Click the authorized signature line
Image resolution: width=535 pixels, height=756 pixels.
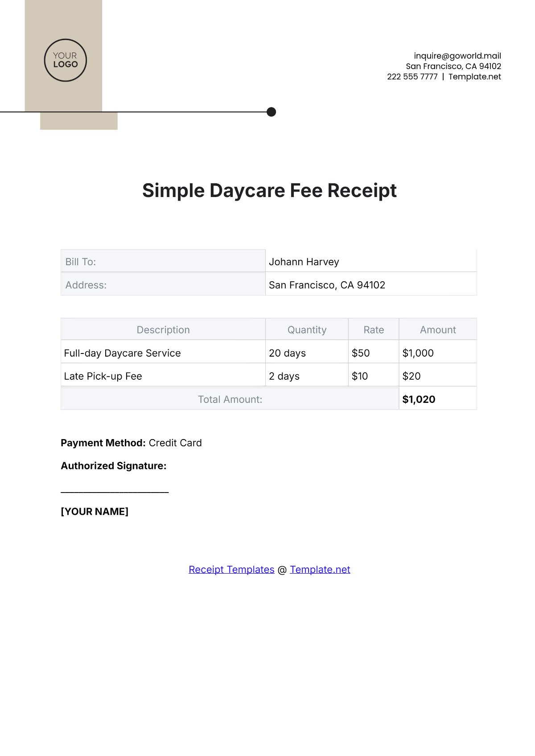pos(115,491)
